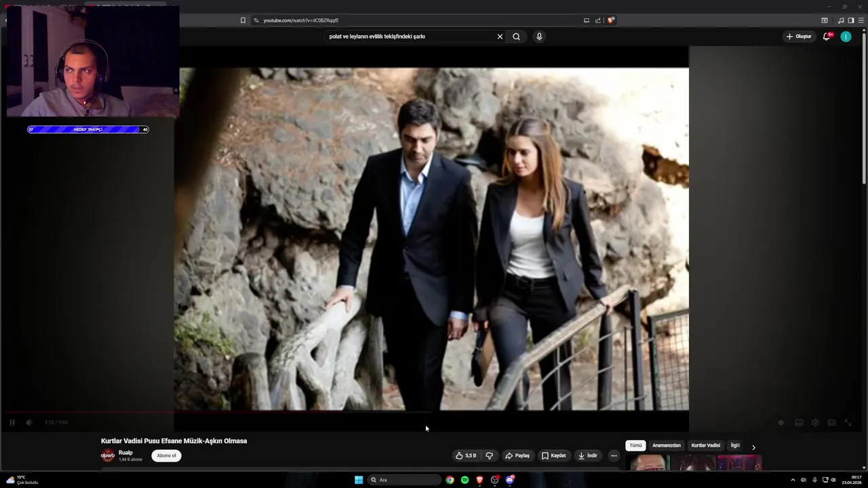Open the first suggested video thumbnail
Screen dimensions: 868x488
pyautogui.click(x=649, y=463)
